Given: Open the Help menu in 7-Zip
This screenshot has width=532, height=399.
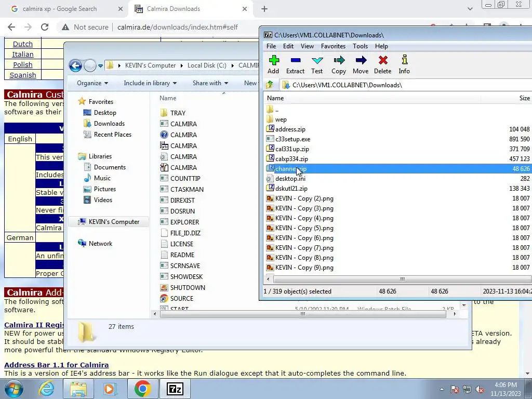Looking at the screenshot, I should pos(381,46).
